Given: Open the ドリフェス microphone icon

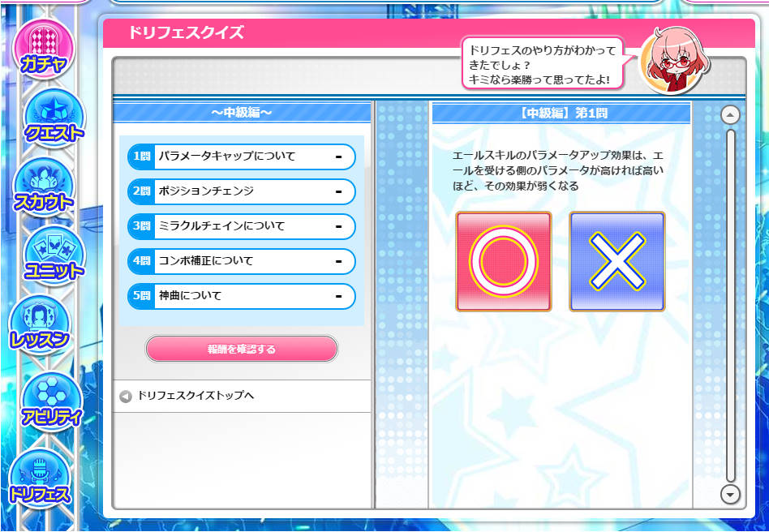Looking at the screenshot, I should 41,478.
